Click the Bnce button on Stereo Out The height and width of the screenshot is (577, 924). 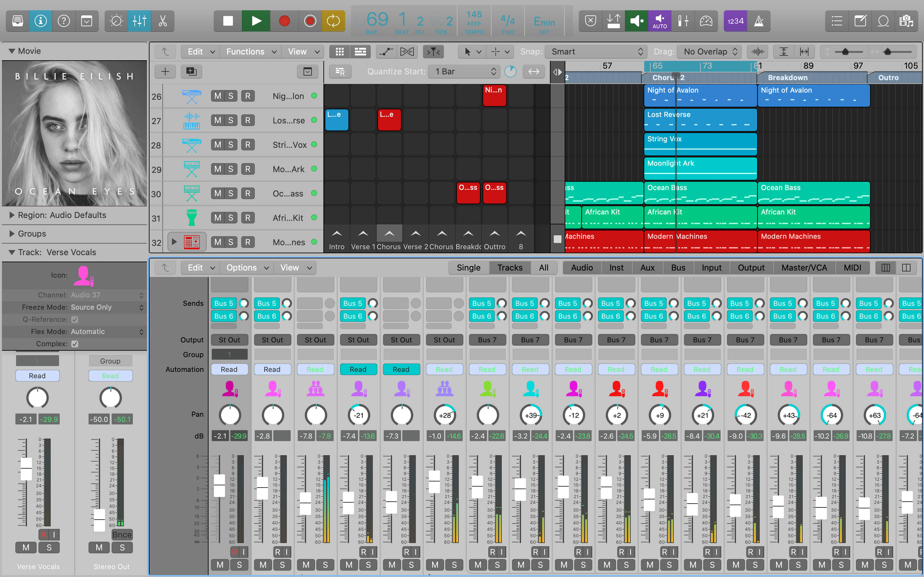(122, 535)
